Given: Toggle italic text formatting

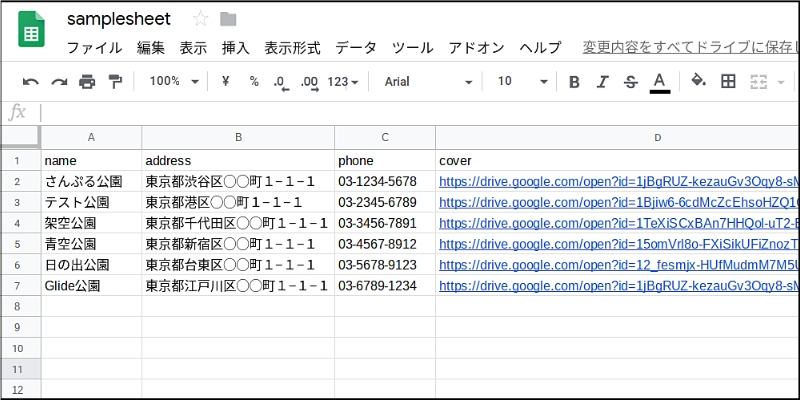Looking at the screenshot, I should point(602,82).
